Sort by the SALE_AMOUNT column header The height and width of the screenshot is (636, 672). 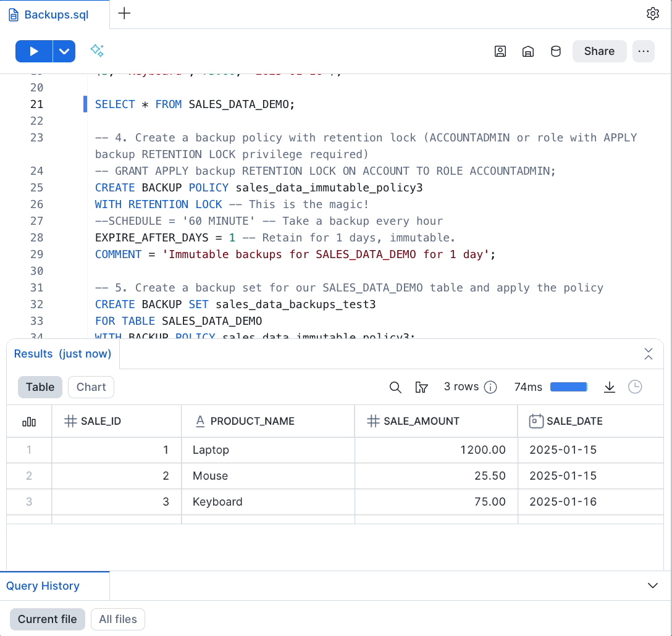[x=422, y=421]
